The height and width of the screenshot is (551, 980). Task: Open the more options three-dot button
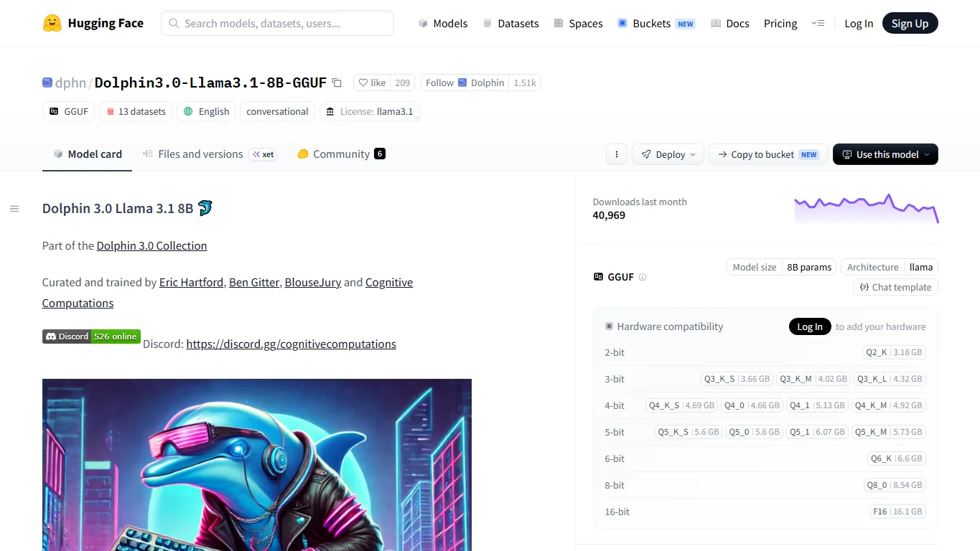click(x=617, y=154)
